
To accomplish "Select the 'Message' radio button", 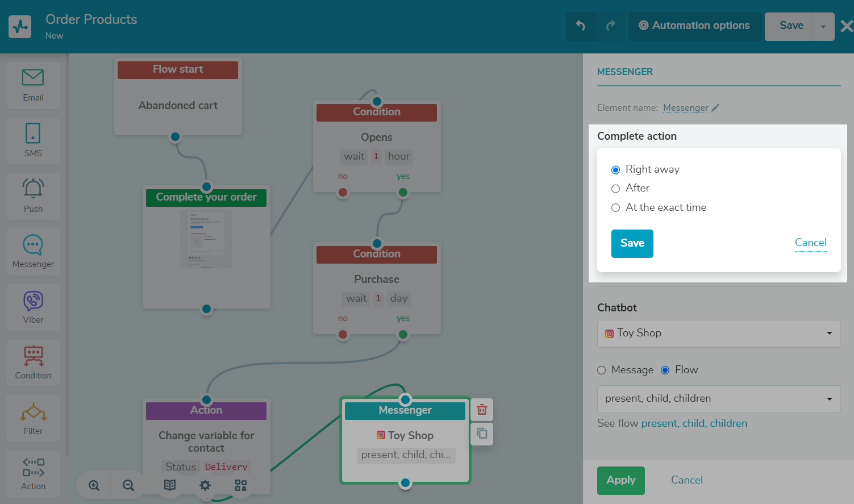I will [x=602, y=370].
